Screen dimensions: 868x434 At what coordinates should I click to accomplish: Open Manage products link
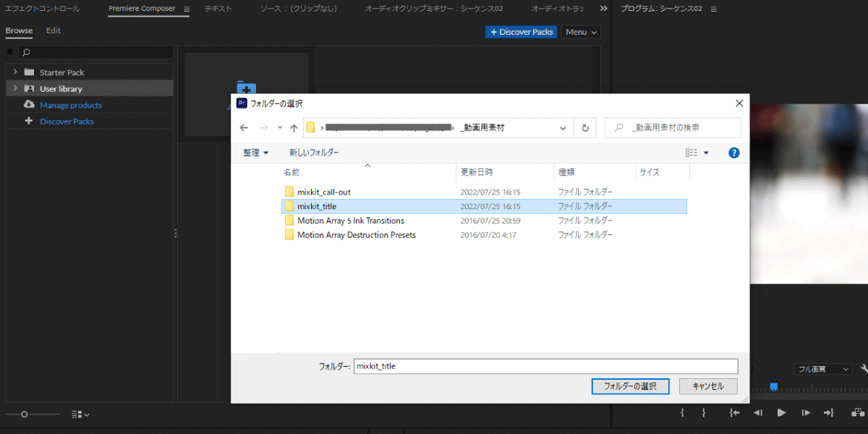coord(71,105)
